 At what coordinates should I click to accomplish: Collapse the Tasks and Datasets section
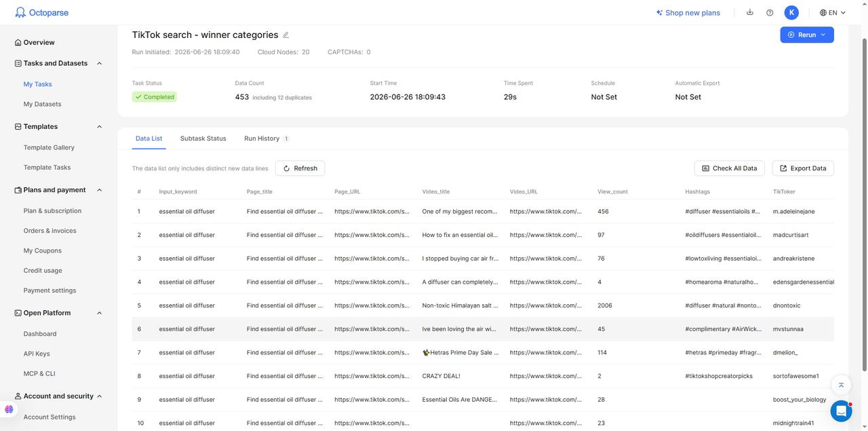coord(100,63)
